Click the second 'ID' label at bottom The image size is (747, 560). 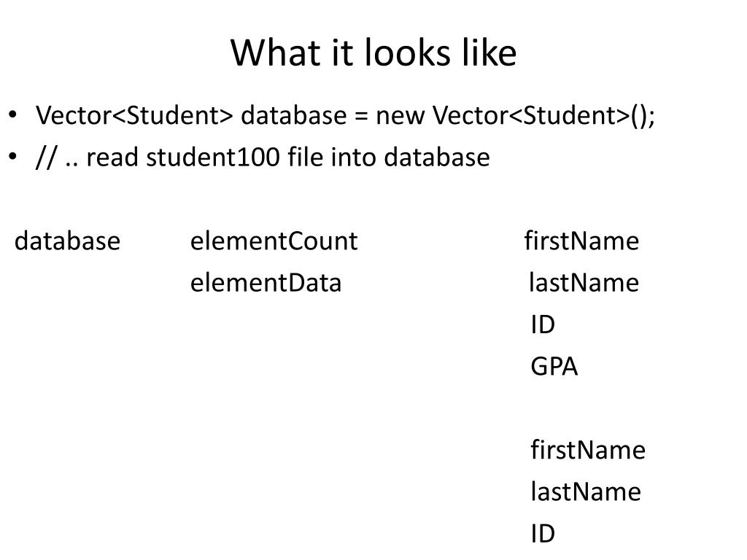tap(543, 534)
